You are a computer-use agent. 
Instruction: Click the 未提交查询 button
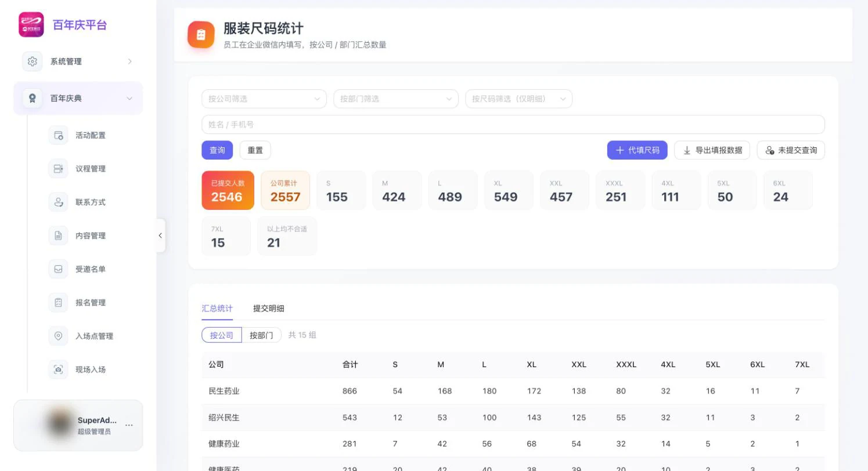pos(791,150)
